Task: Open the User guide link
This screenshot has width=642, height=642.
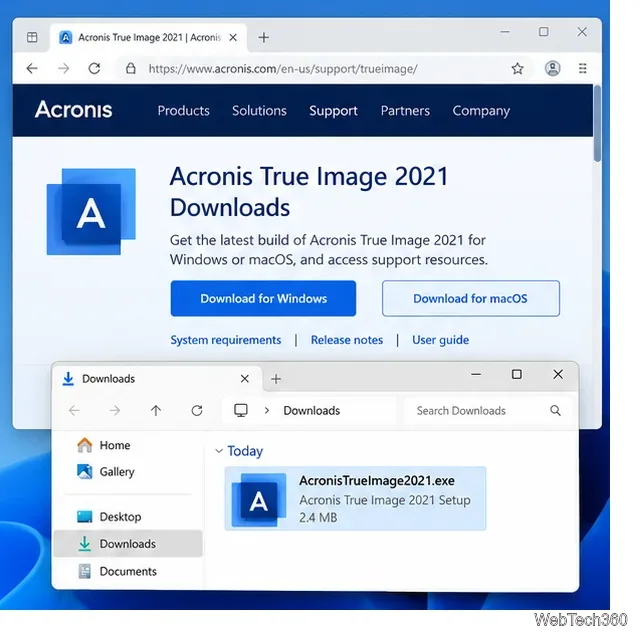Action: tap(441, 340)
